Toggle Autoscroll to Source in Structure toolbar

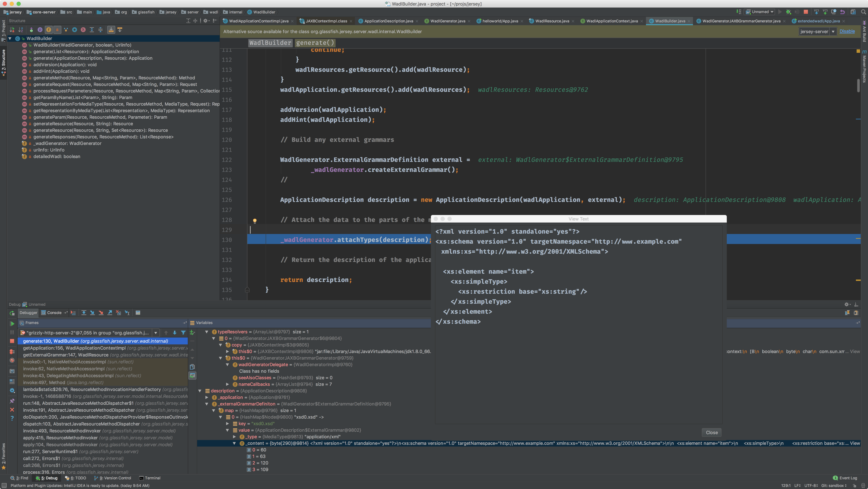click(111, 30)
